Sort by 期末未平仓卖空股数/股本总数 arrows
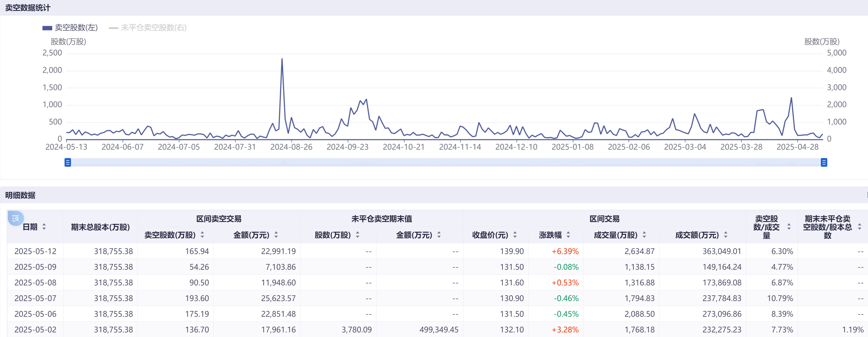This screenshot has width=868, height=337. pyautogui.click(x=859, y=227)
